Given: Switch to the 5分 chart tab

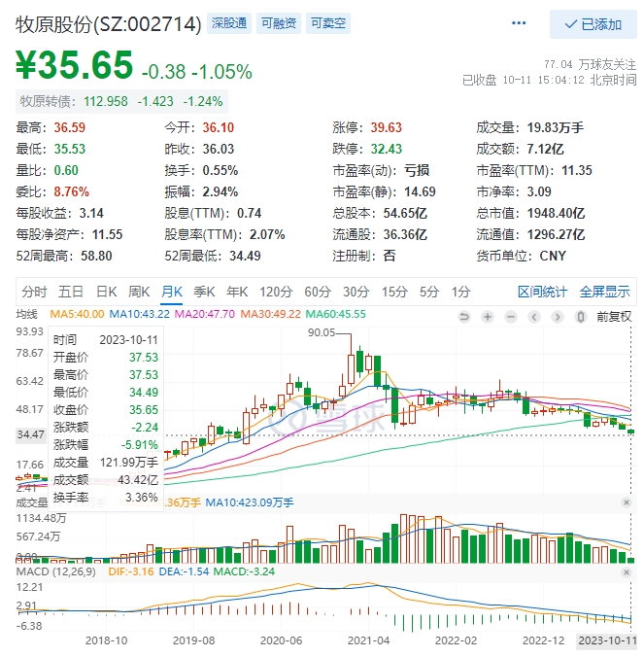Looking at the screenshot, I should (x=429, y=292).
